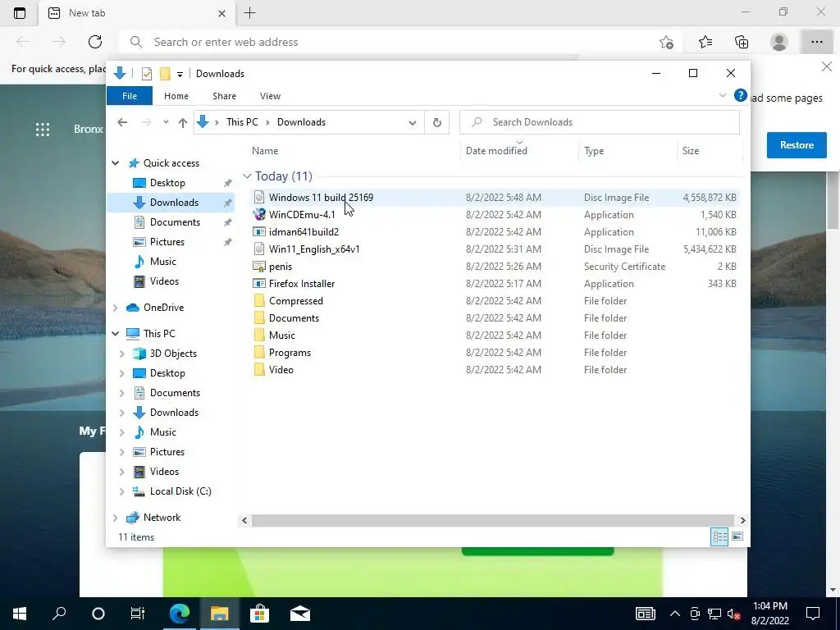Screen dimensions: 840x630
Task: Collapse the This PC tree node
Action: pos(115,334)
